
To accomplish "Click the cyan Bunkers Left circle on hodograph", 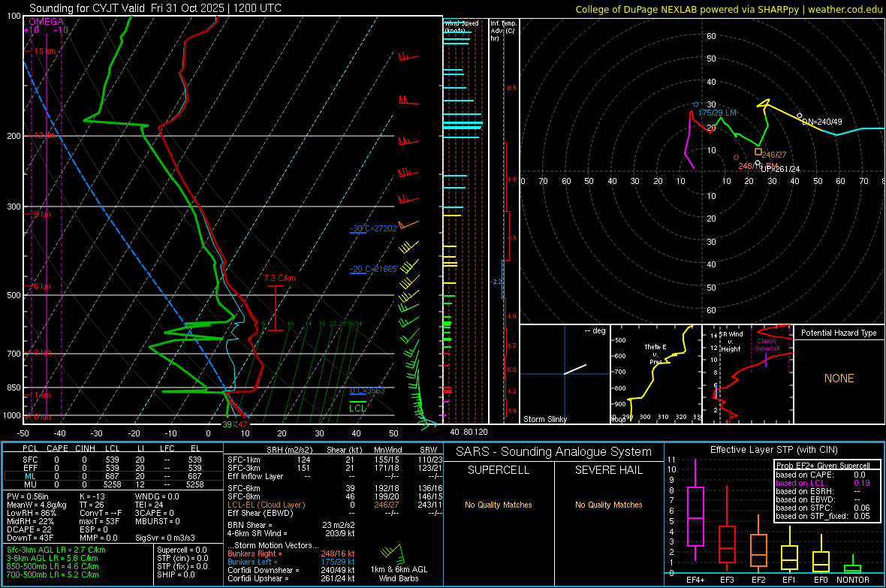I will click(x=695, y=104).
